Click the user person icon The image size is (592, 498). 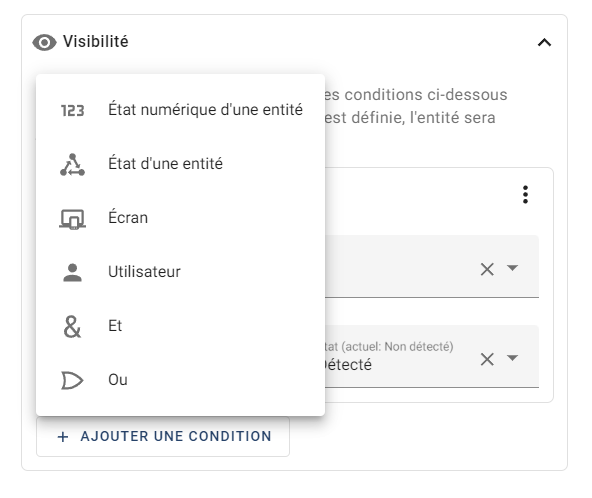click(72, 273)
